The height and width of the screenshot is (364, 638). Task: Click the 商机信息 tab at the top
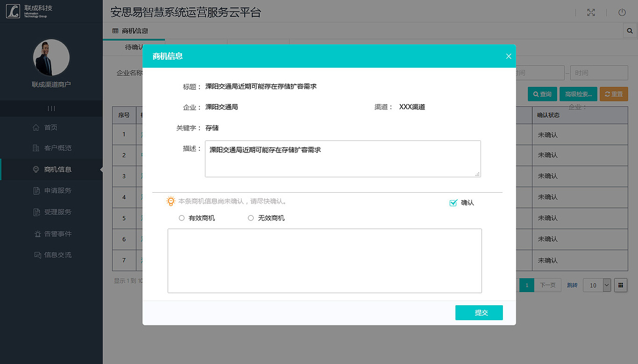click(133, 30)
